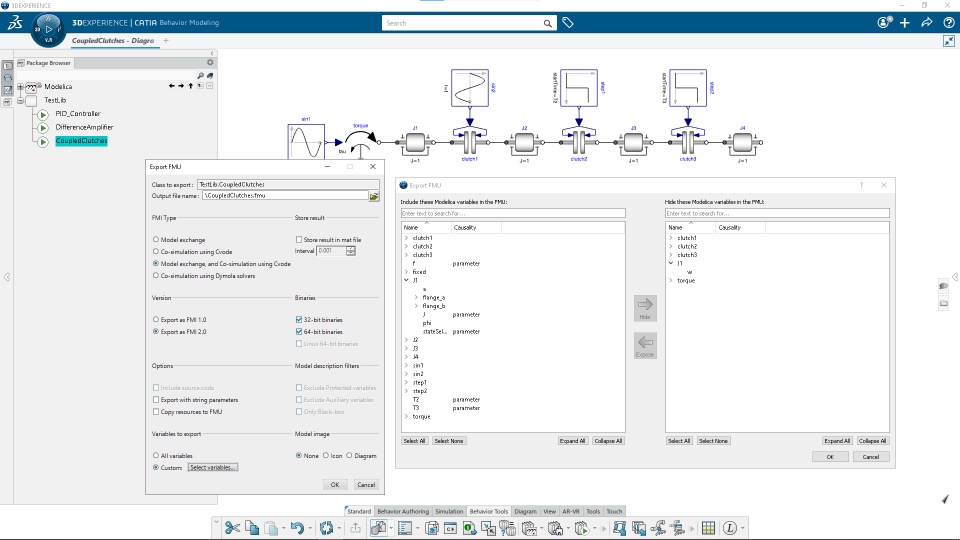
Task: Choose Export as FMI 1.0
Action: (x=156, y=320)
